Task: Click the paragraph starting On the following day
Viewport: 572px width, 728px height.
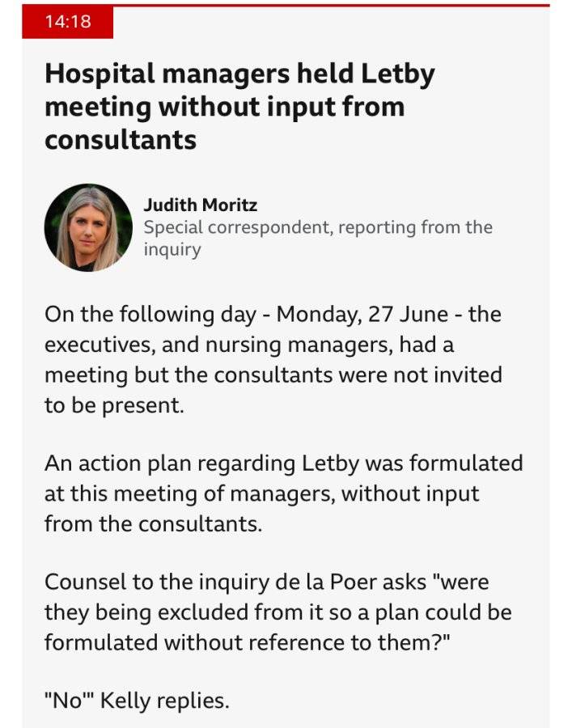Action: (273, 359)
